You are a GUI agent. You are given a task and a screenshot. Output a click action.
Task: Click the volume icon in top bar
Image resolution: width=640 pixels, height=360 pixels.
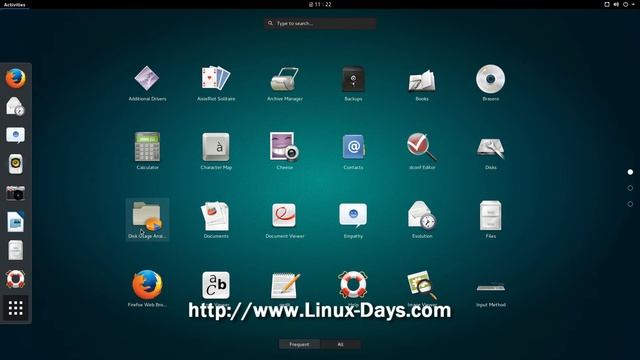coord(616,4)
